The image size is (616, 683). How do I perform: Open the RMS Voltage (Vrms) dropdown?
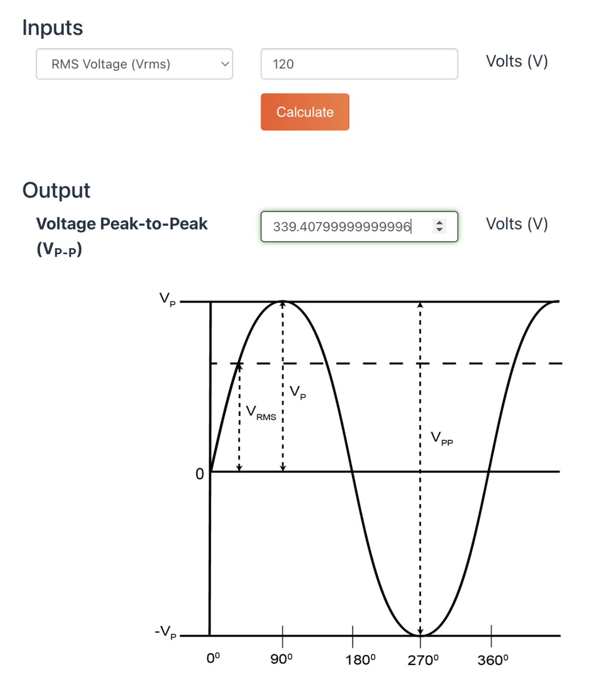(x=134, y=64)
